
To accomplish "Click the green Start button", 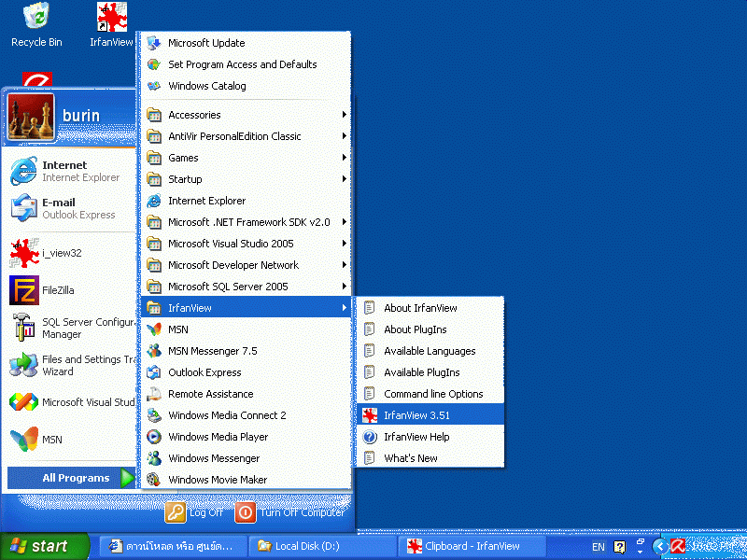I will 44,546.
